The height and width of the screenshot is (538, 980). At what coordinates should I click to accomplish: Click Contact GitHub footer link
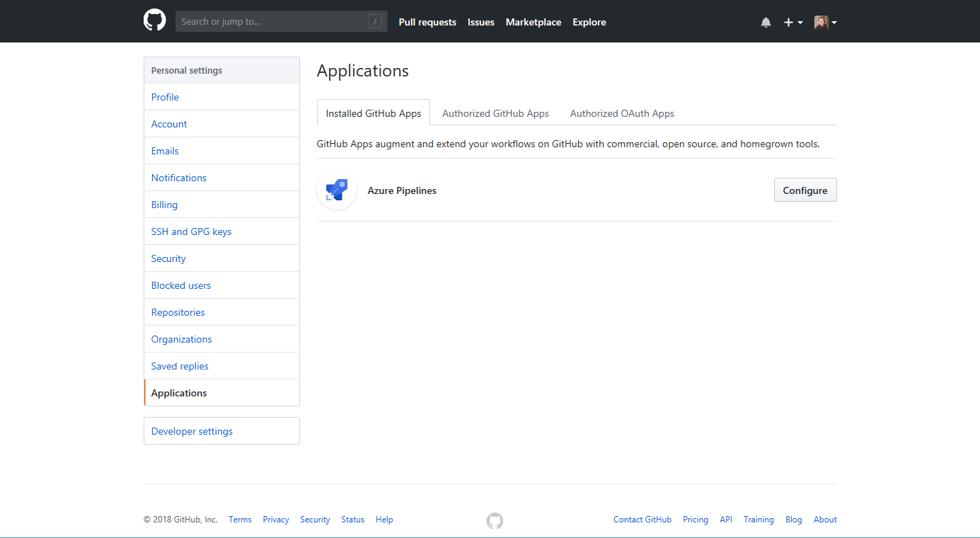pyautogui.click(x=642, y=520)
